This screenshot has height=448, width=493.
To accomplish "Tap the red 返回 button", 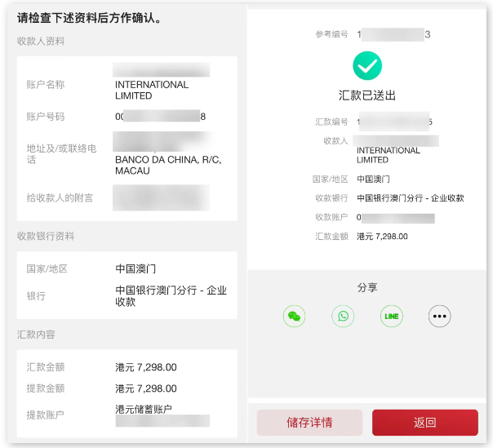I will [424, 423].
